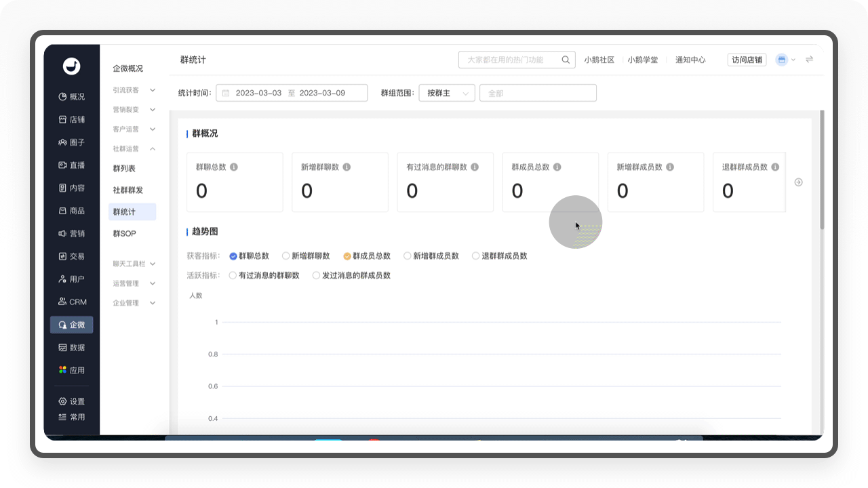
Task: Open 社群群发 in the submenu
Action: (x=128, y=190)
